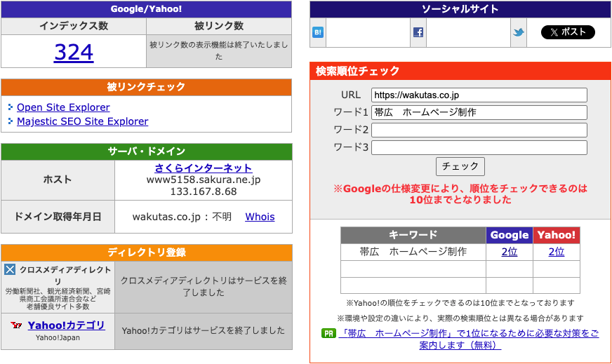Open the さくらインターネット host link

click(204, 168)
